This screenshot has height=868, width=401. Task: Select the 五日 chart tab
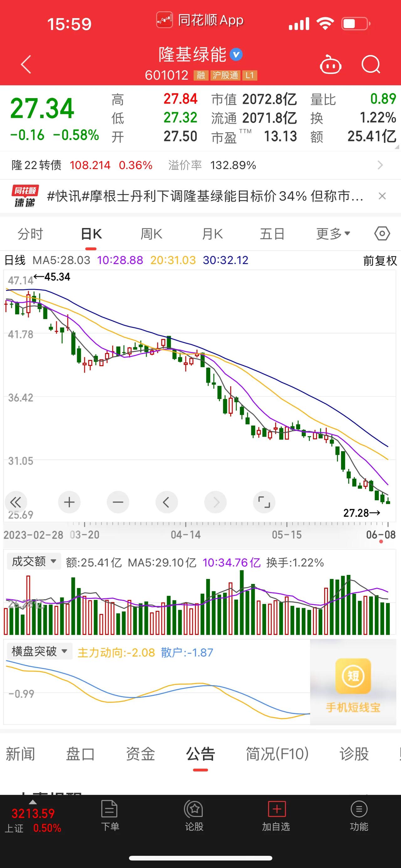click(x=272, y=234)
